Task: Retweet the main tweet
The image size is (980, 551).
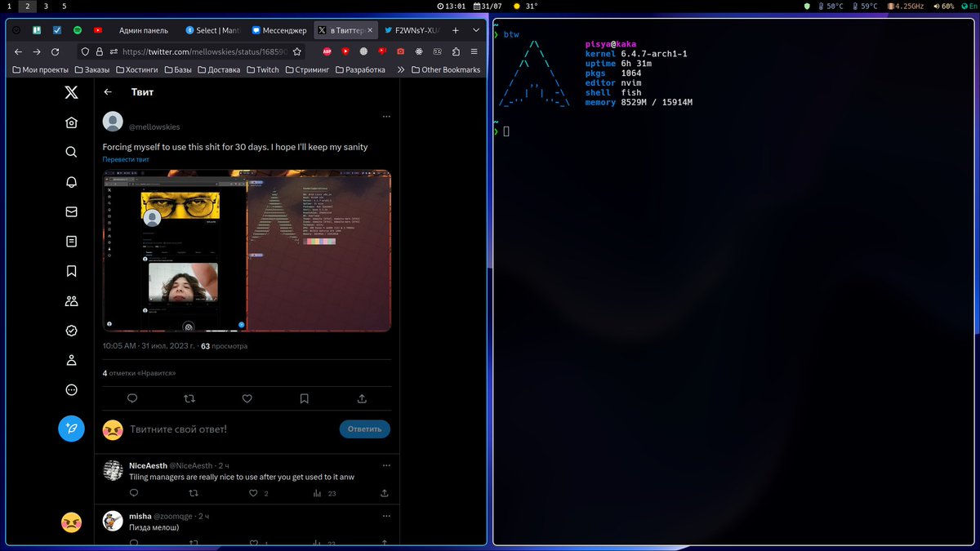Action: (189, 398)
